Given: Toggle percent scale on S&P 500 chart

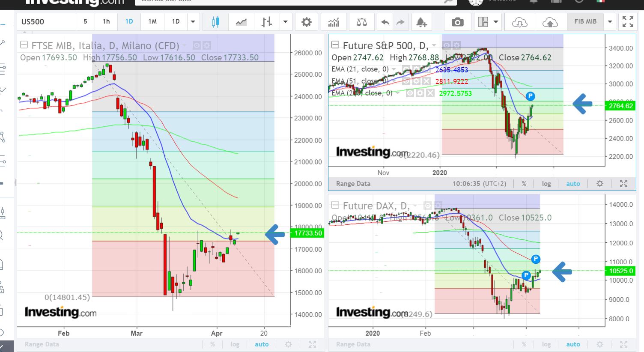Looking at the screenshot, I should [x=524, y=184].
